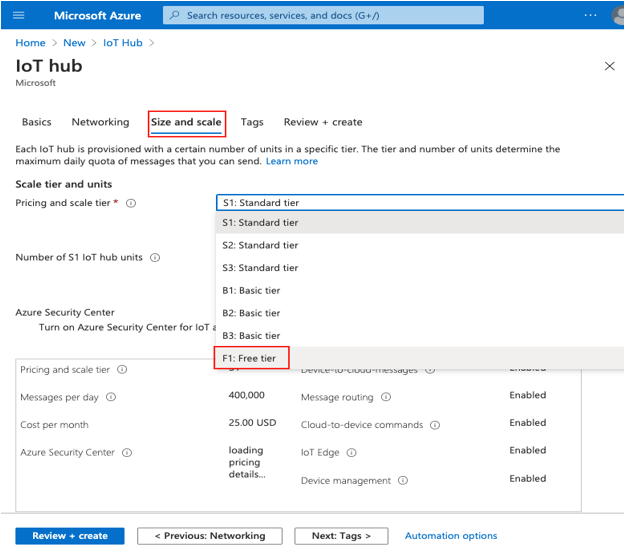Click the Scale tier and units heading
Image resolution: width=624 pixels, height=552 pixels.
pos(64,184)
